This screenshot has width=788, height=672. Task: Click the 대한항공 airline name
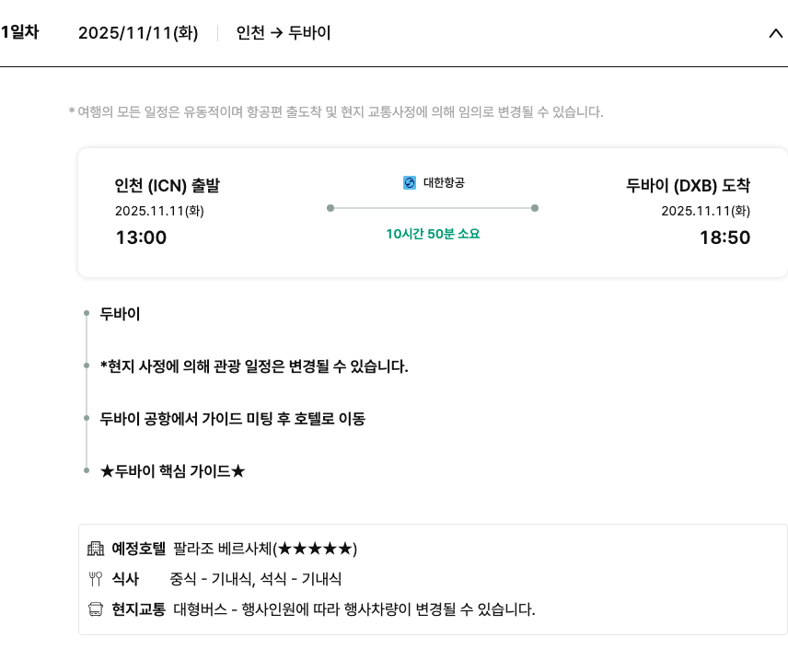(x=444, y=183)
